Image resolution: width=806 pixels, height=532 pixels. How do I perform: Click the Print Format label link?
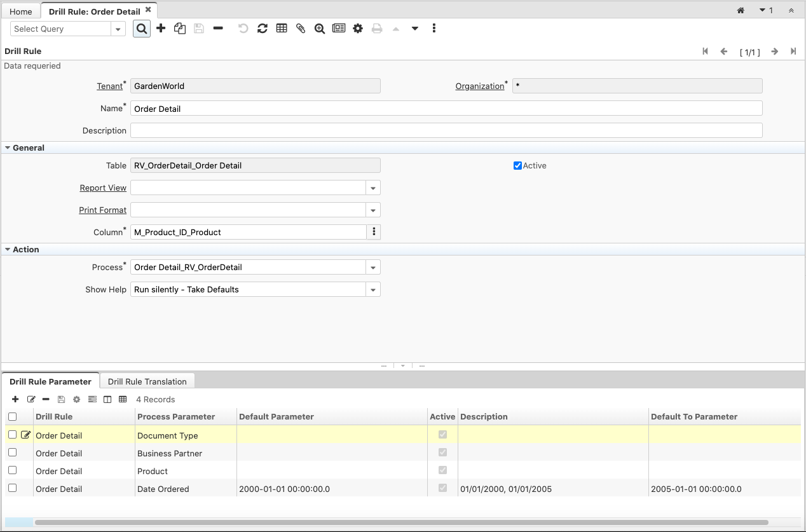102,210
